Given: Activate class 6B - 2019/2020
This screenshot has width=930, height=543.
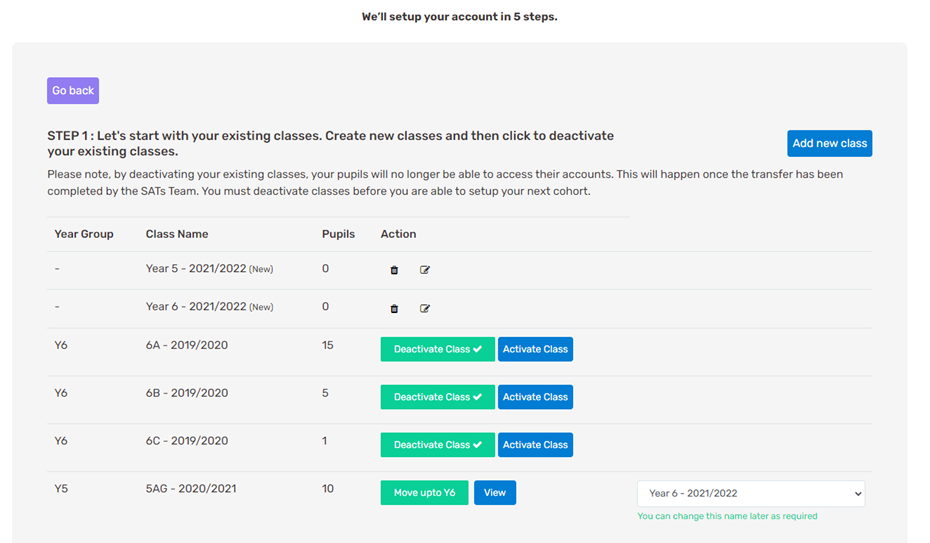Looking at the screenshot, I should (x=535, y=397).
